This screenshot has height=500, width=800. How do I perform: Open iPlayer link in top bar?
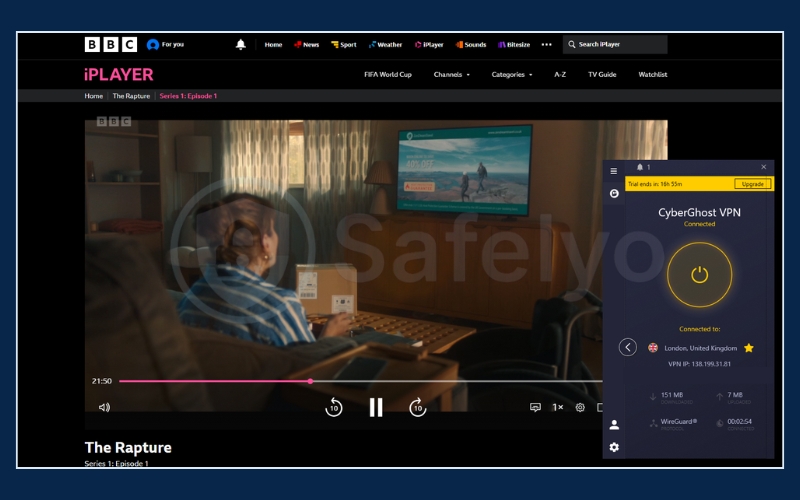429,44
